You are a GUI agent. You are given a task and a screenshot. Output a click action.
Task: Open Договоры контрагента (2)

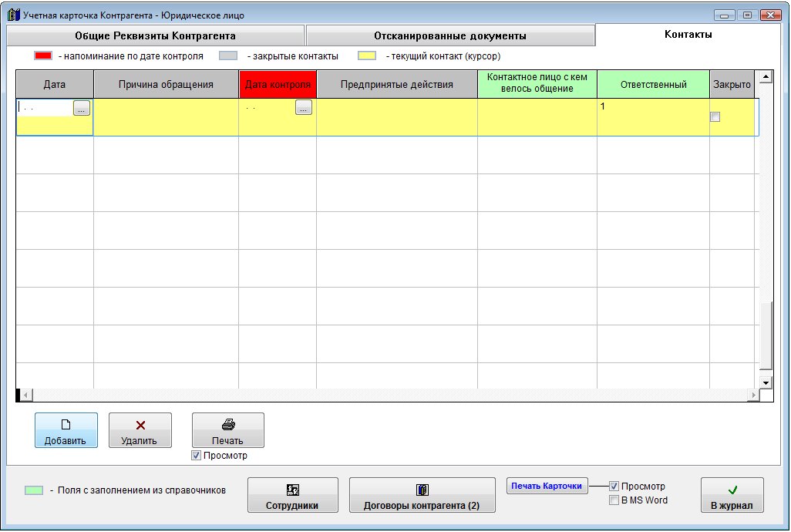(422, 495)
